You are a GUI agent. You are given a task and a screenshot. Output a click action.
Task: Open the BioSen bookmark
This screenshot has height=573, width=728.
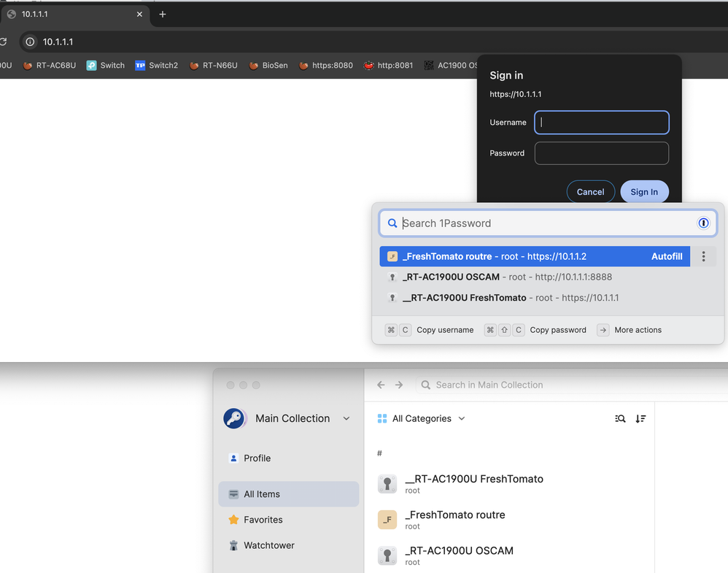point(268,66)
